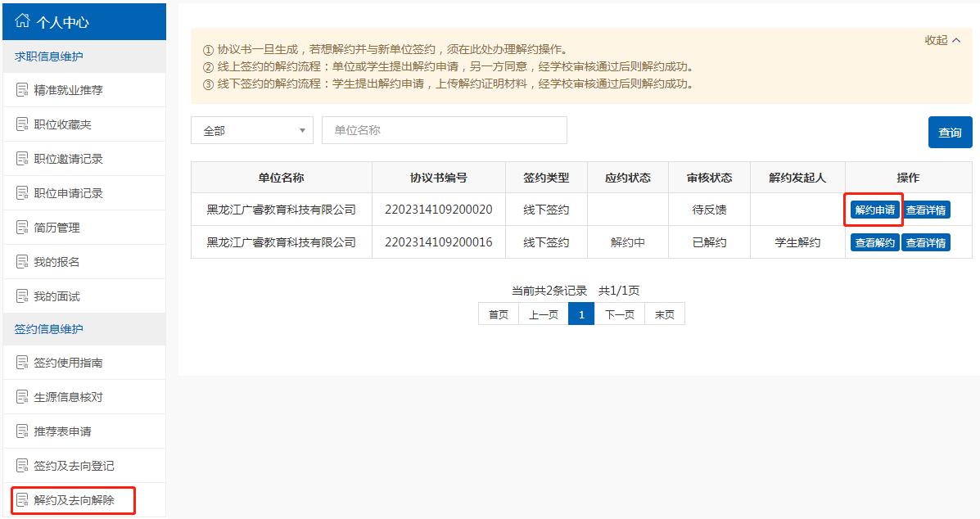Go to 下一页 in pagination

point(620,314)
